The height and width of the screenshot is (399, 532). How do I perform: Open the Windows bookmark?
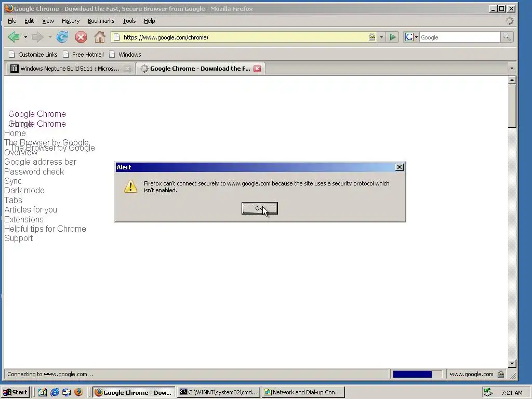(x=125, y=54)
